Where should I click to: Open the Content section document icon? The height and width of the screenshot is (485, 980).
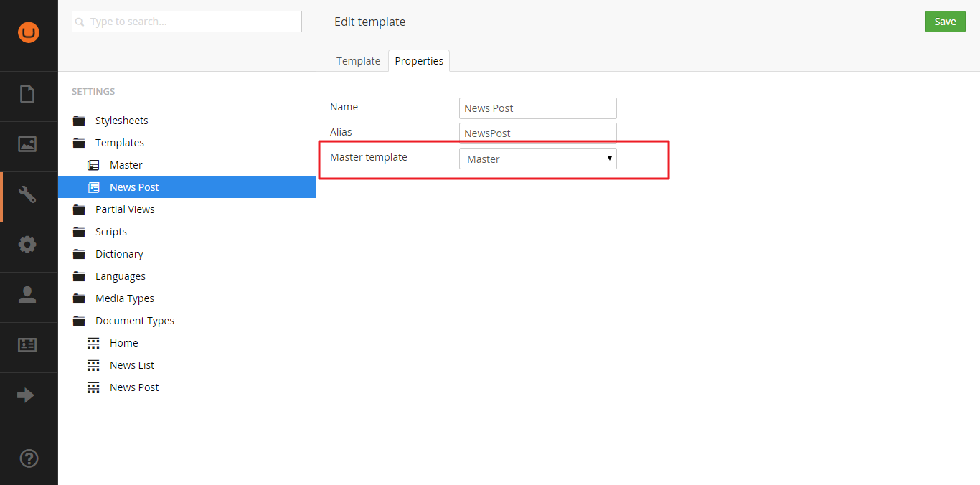[x=27, y=94]
